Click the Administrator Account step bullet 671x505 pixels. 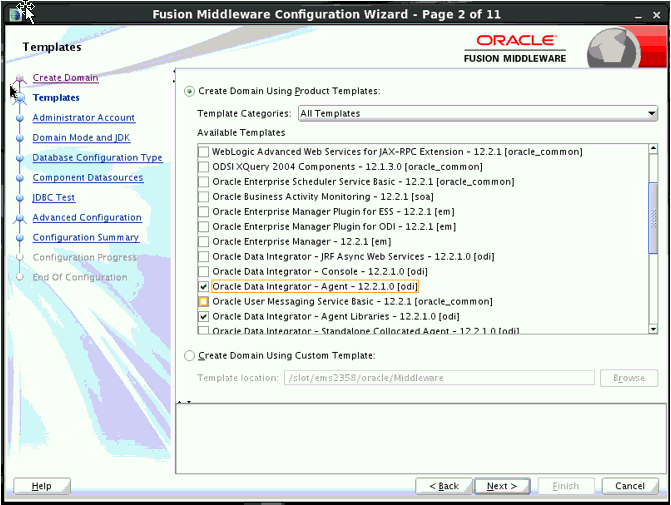click(19, 118)
